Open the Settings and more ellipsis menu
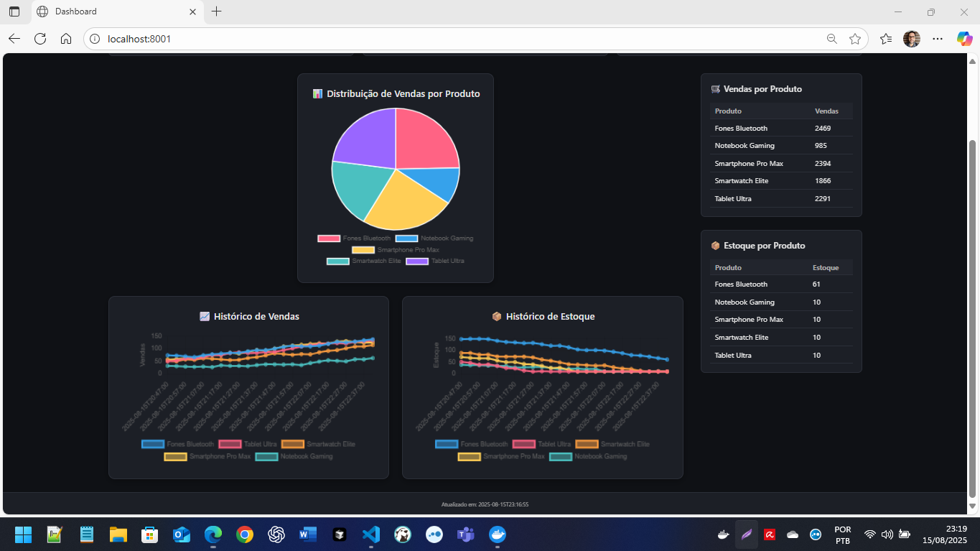The image size is (980, 551). tap(938, 39)
